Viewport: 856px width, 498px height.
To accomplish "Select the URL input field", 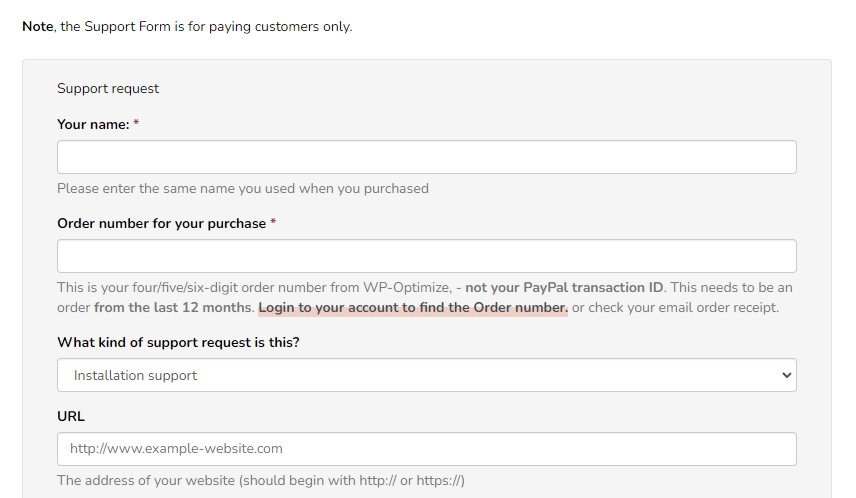I will pos(426,449).
